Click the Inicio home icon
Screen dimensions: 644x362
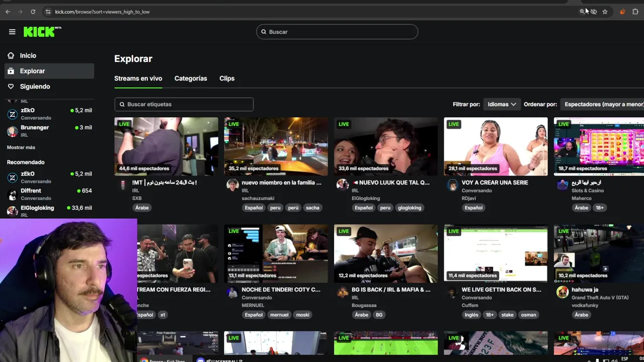11,55
